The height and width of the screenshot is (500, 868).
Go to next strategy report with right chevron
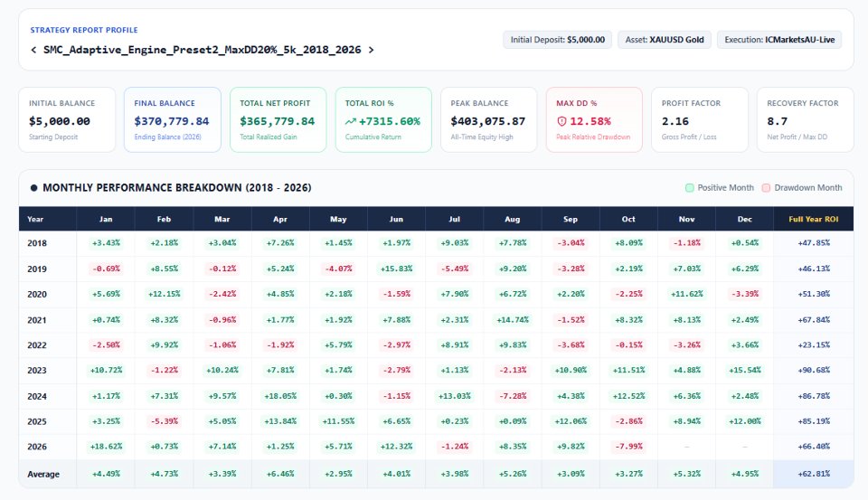point(371,50)
